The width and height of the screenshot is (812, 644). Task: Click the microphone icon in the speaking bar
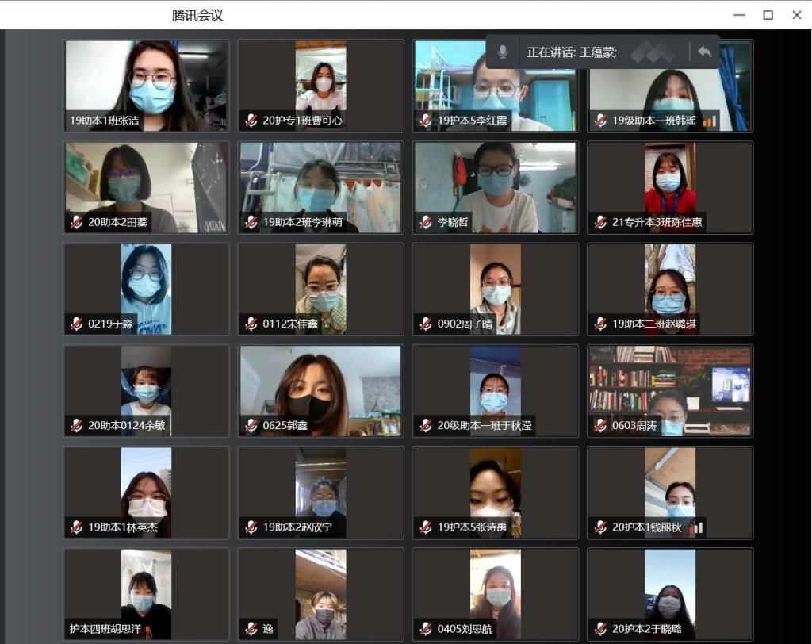point(503,52)
